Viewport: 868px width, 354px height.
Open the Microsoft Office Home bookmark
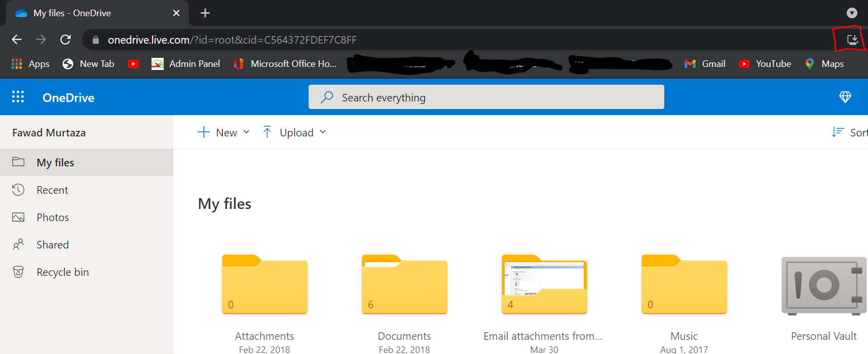tap(285, 64)
